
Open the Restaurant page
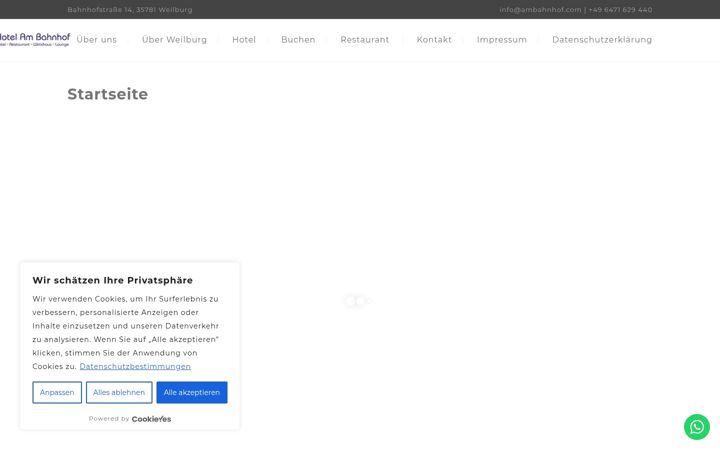[x=365, y=40]
